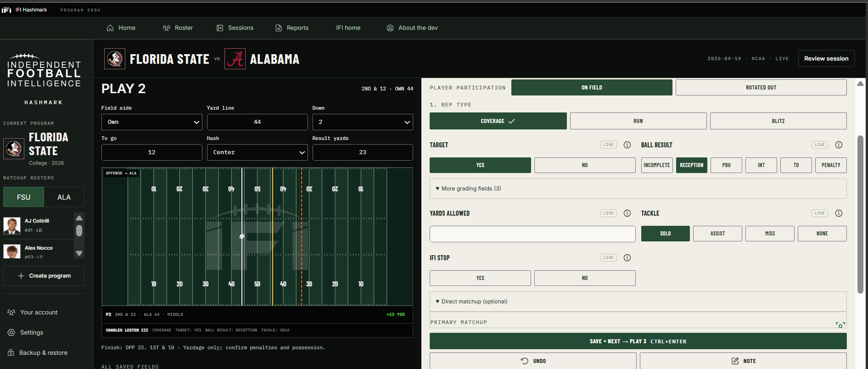
Task: Click the Result yards input field
Action: point(363,152)
